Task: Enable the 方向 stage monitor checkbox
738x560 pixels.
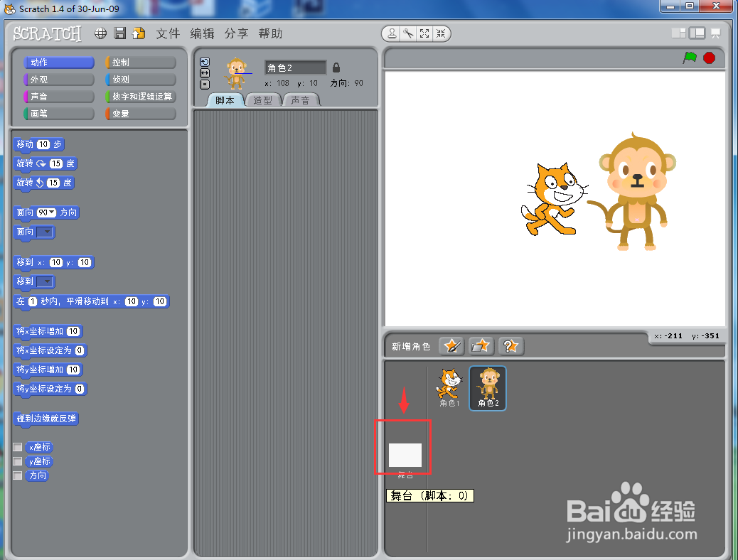Action: (x=17, y=475)
